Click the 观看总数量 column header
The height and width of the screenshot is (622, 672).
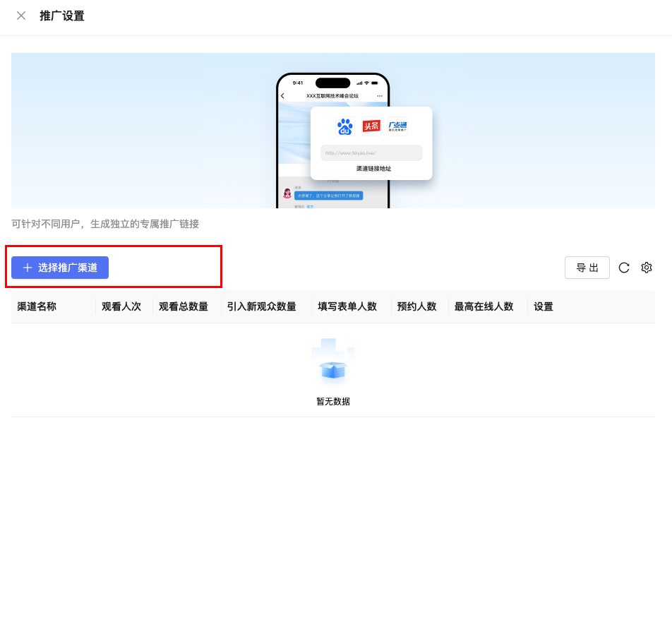(x=184, y=306)
